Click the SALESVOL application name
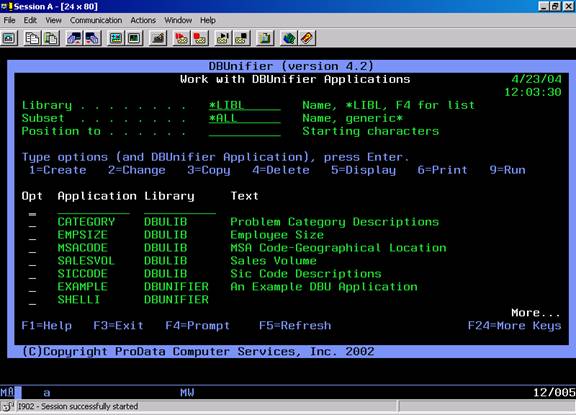 point(86,261)
